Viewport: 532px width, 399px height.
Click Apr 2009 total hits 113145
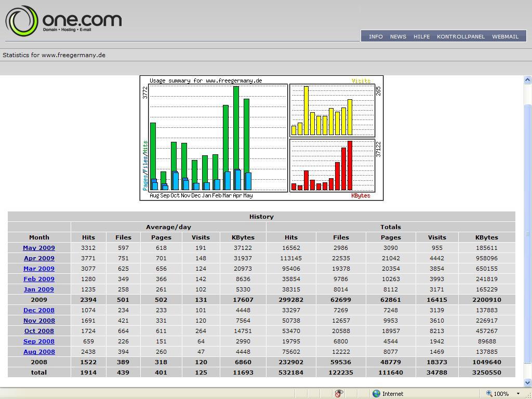(x=291, y=258)
